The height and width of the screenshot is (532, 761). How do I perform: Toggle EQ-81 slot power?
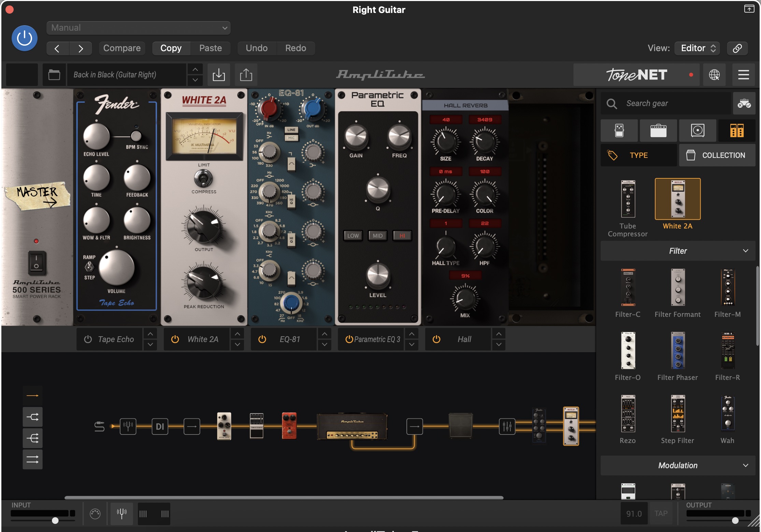[262, 339]
